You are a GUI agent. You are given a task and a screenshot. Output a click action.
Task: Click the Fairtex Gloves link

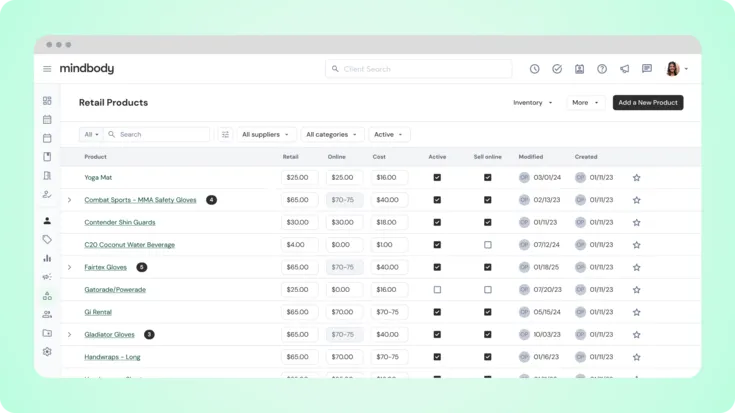click(105, 267)
